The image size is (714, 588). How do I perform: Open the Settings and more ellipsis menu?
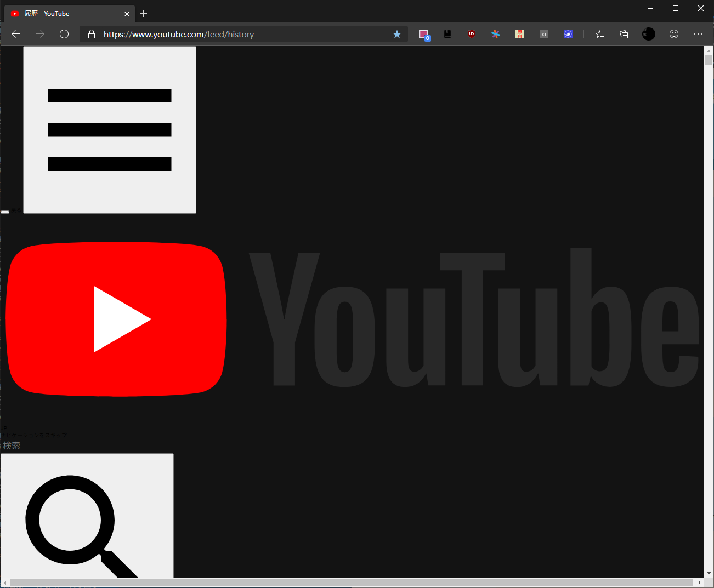pyautogui.click(x=698, y=34)
